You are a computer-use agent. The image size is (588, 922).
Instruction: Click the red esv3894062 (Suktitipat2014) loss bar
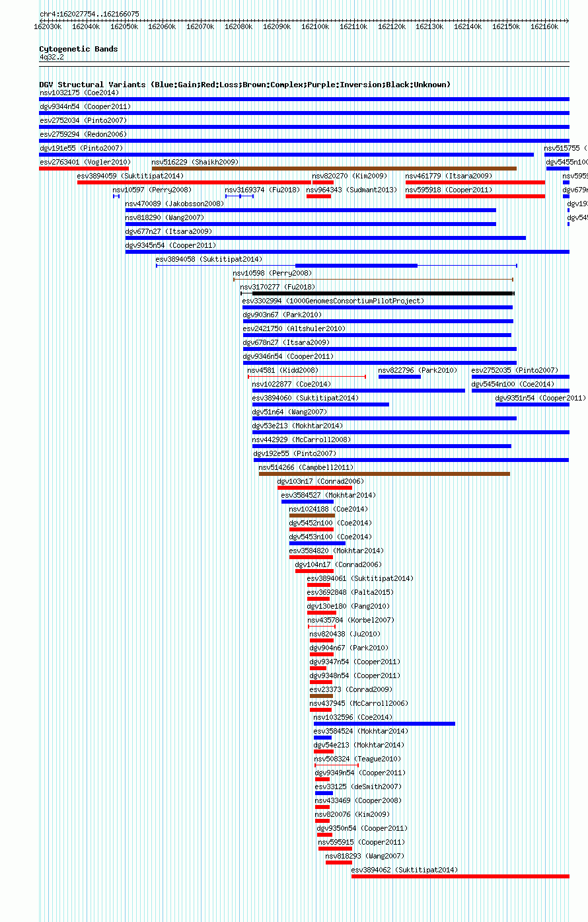(460, 876)
